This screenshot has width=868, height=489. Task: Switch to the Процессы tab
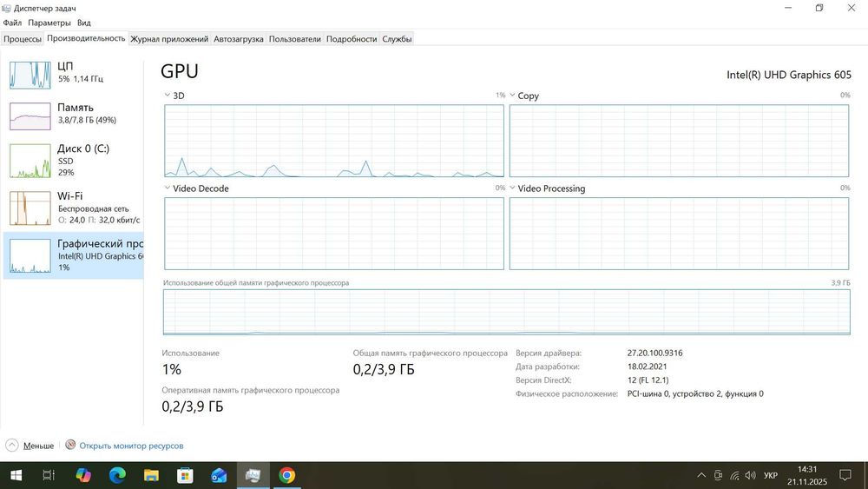(x=23, y=39)
